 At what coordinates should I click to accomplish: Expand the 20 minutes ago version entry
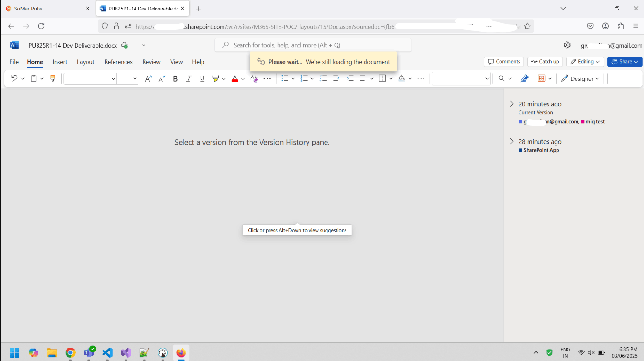coord(511,104)
